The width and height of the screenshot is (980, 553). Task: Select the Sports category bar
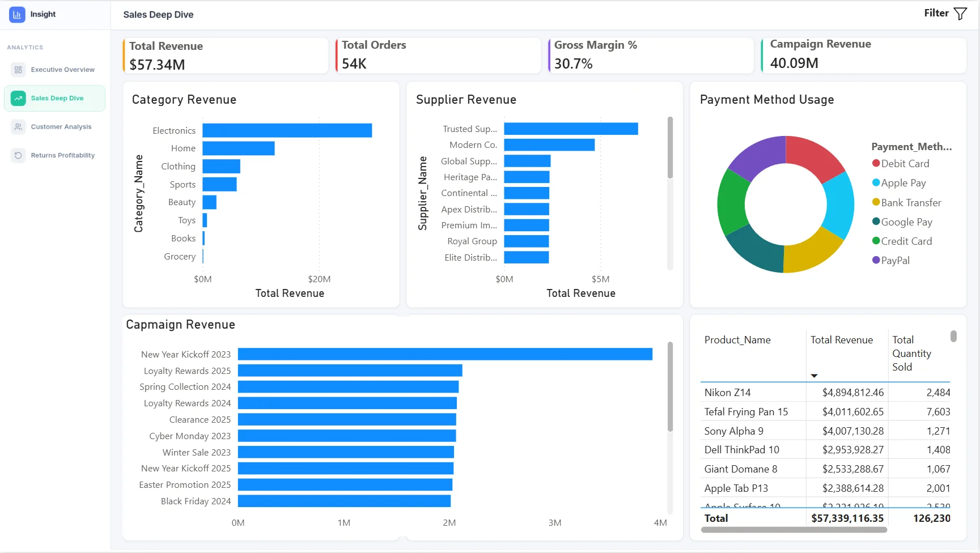219,184
